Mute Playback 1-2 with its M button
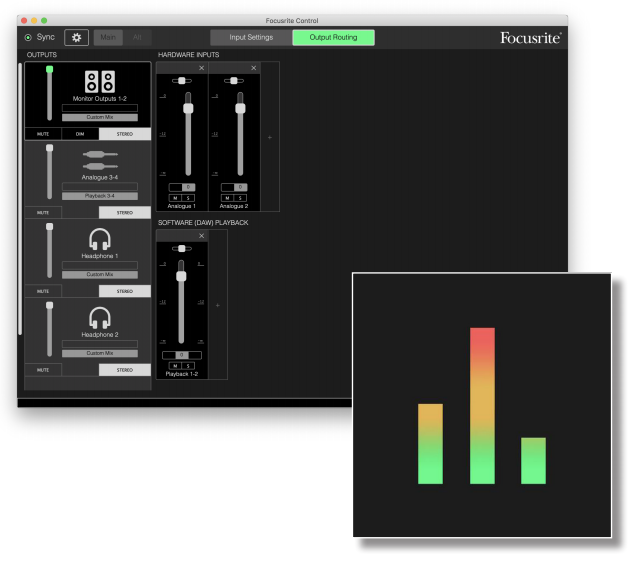The image size is (641, 573). click(175, 366)
